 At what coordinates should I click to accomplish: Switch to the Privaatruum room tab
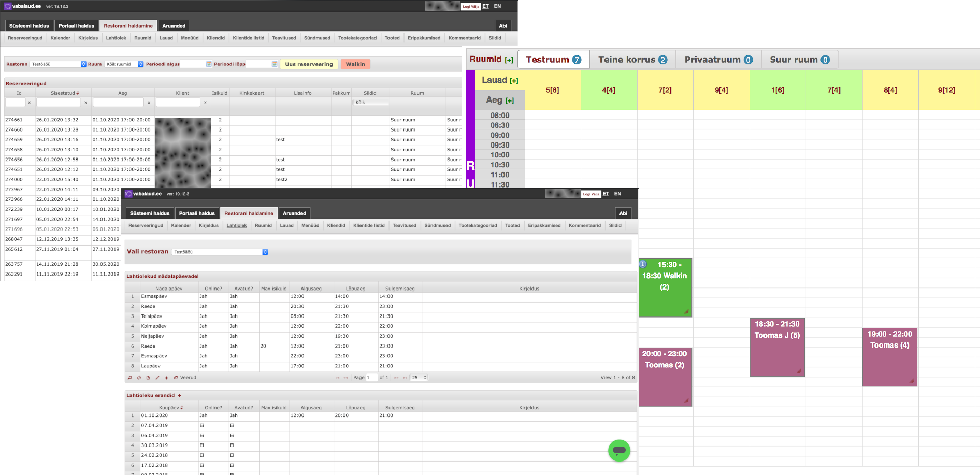coord(718,60)
